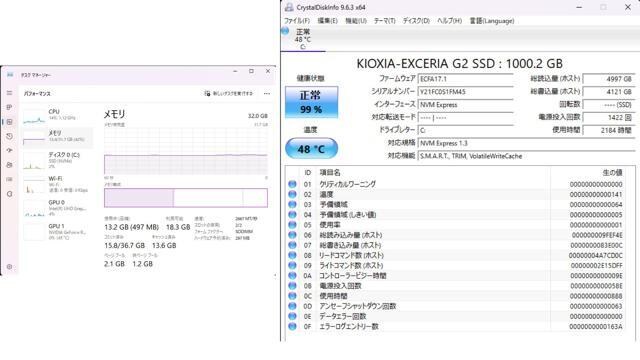The height and width of the screenshot is (360, 640).
Task: Select メモリ entry in Task Manager performance list
Action: (57, 138)
